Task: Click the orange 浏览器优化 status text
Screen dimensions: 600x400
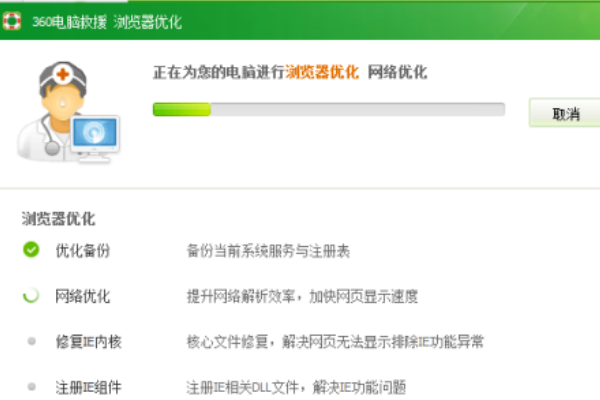Action: click(322, 72)
